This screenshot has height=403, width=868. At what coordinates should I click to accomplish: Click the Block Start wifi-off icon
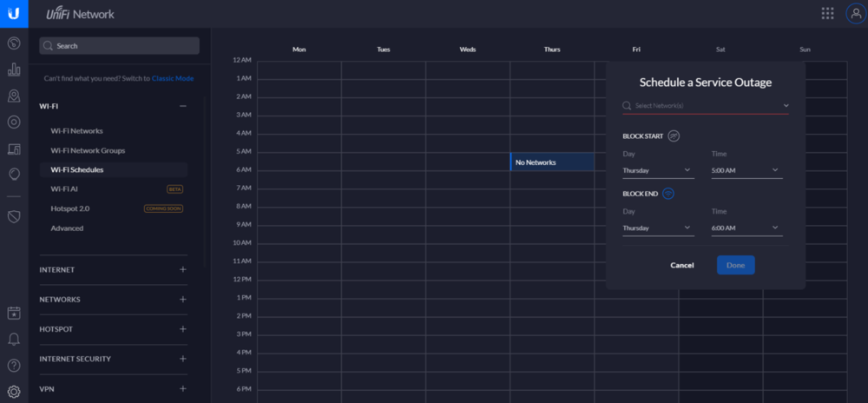coord(674,135)
